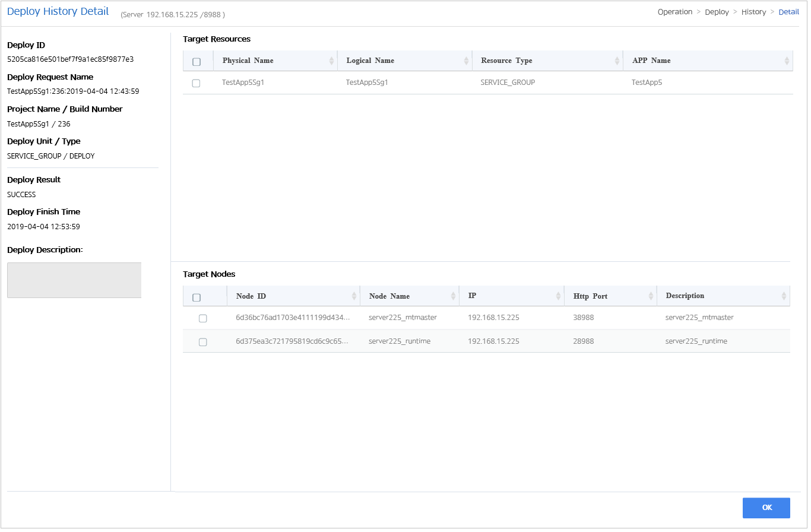This screenshot has width=811, height=532.
Task: Check the server225_mtmaster node row checkbox
Action: pyautogui.click(x=202, y=318)
